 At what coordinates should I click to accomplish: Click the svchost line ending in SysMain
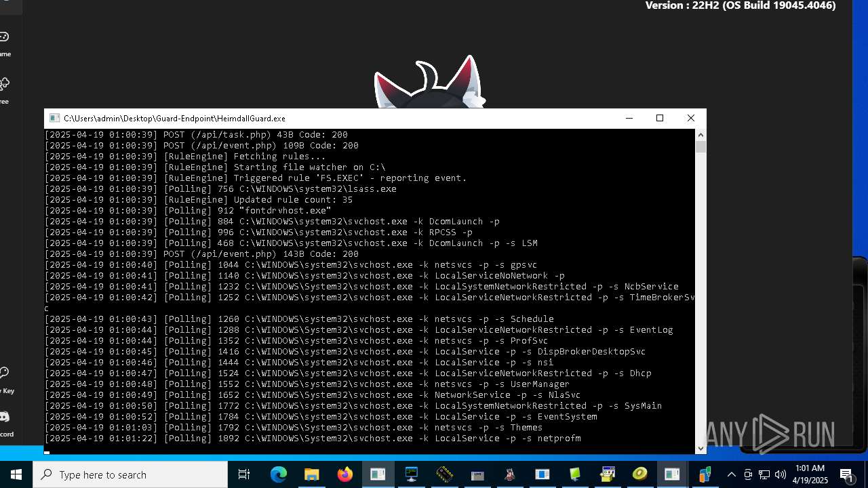(x=353, y=406)
